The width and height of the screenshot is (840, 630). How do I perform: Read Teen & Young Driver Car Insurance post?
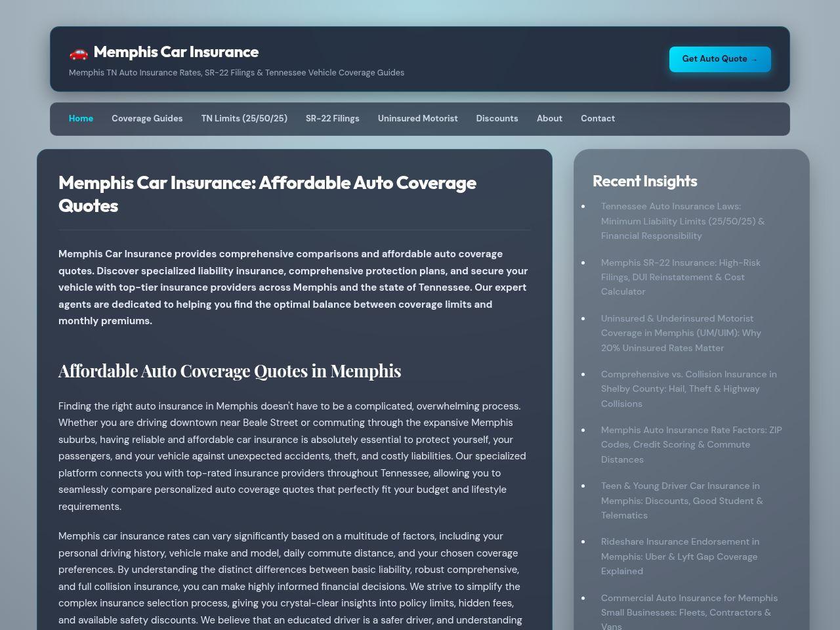point(682,501)
